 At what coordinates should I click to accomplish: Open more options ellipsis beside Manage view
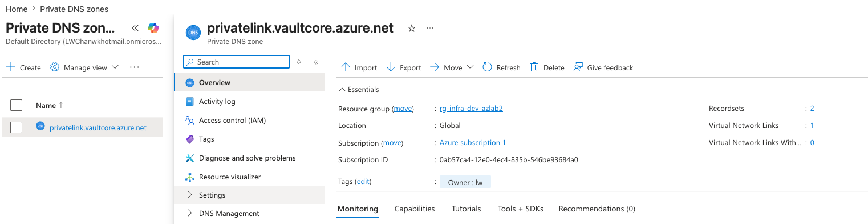[135, 67]
